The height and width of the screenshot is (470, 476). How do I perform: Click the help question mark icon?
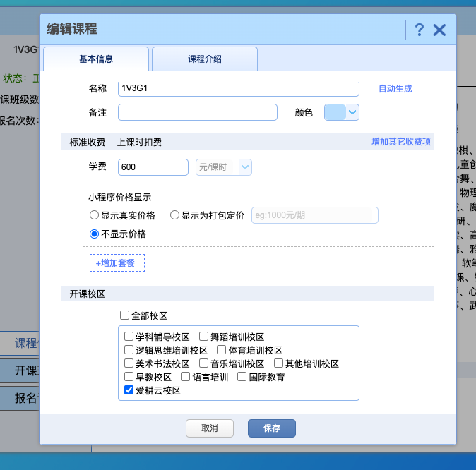pyautogui.click(x=420, y=30)
